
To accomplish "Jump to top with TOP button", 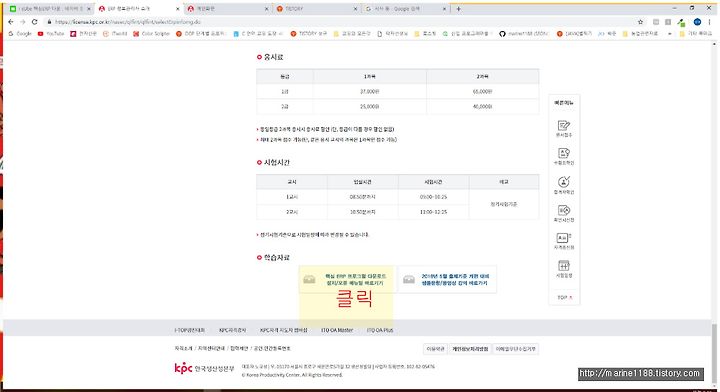I will (564, 297).
